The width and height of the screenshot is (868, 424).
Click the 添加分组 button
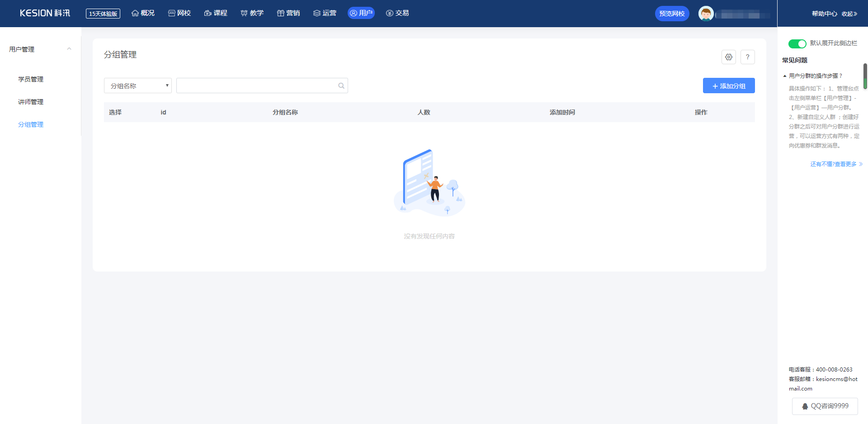(x=728, y=86)
